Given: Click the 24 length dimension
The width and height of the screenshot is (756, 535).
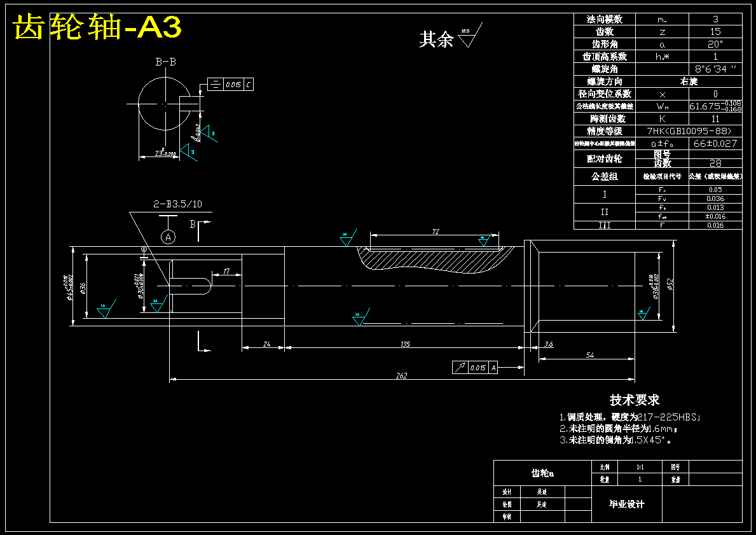Looking at the screenshot, I should click(266, 344).
